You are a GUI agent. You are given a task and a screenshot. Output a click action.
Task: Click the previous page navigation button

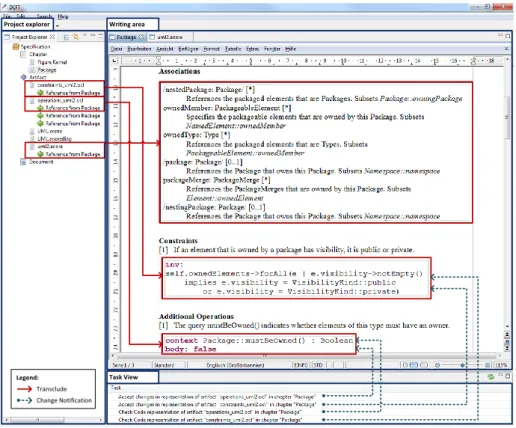(507, 335)
